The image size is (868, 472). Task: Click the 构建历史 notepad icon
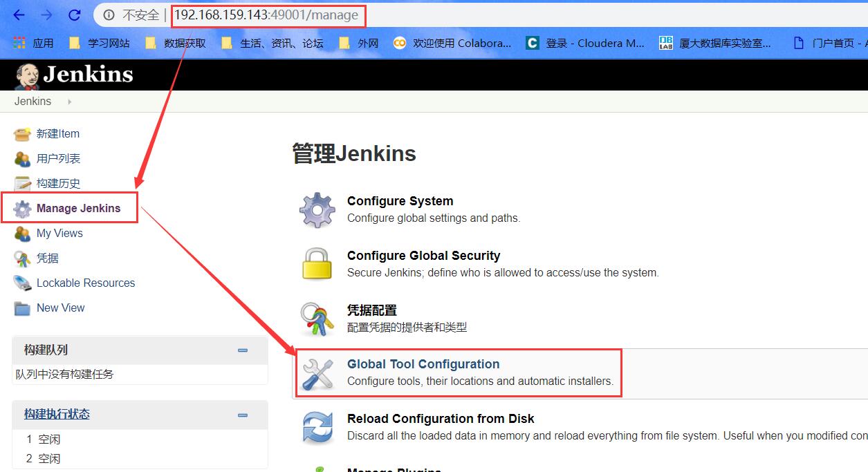point(23,184)
